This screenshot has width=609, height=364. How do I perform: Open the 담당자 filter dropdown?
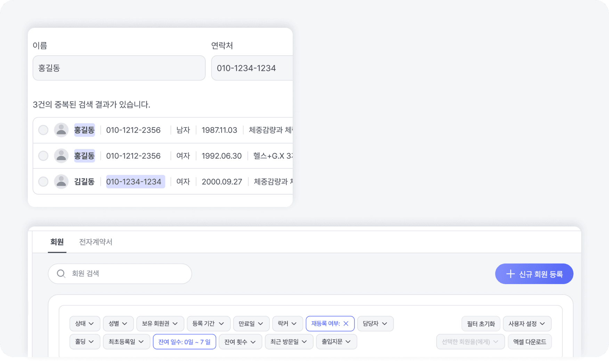[375, 323]
